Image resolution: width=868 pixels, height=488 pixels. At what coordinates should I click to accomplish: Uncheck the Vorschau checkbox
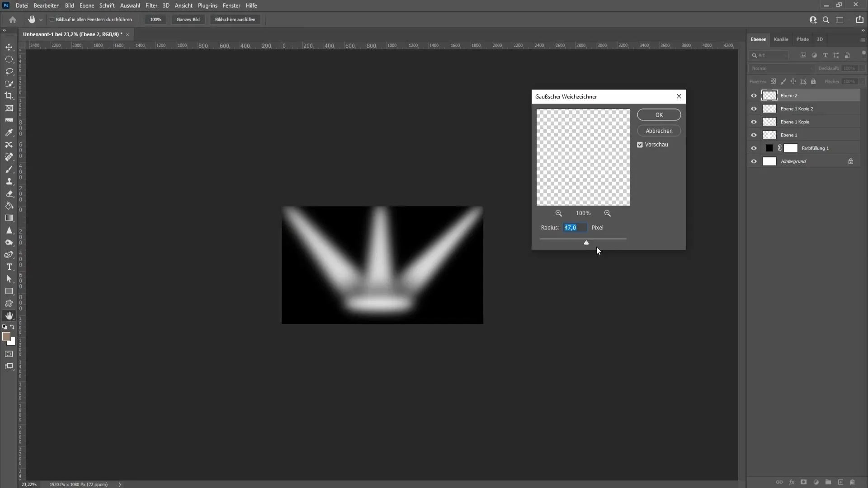[640, 145]
